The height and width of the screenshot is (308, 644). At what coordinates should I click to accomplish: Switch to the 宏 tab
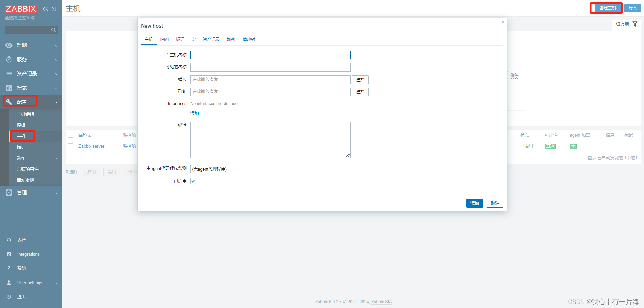point(194,39)
